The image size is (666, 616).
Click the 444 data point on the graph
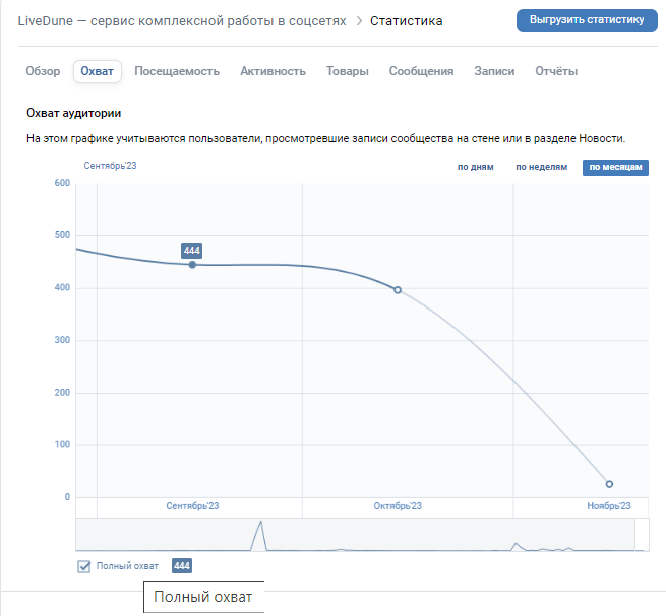pyautogui.click(x=192, y=265)
